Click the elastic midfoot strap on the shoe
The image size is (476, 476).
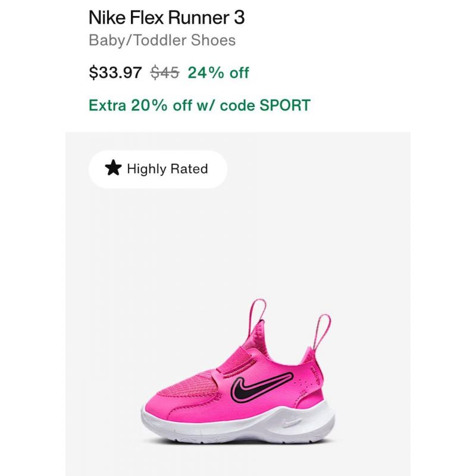pos(235,360)
